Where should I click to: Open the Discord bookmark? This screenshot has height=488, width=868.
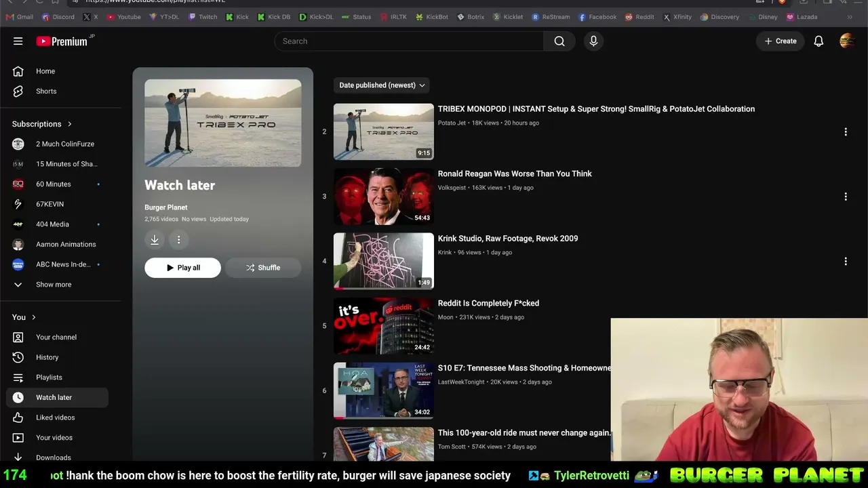click(x=58, y=17)
